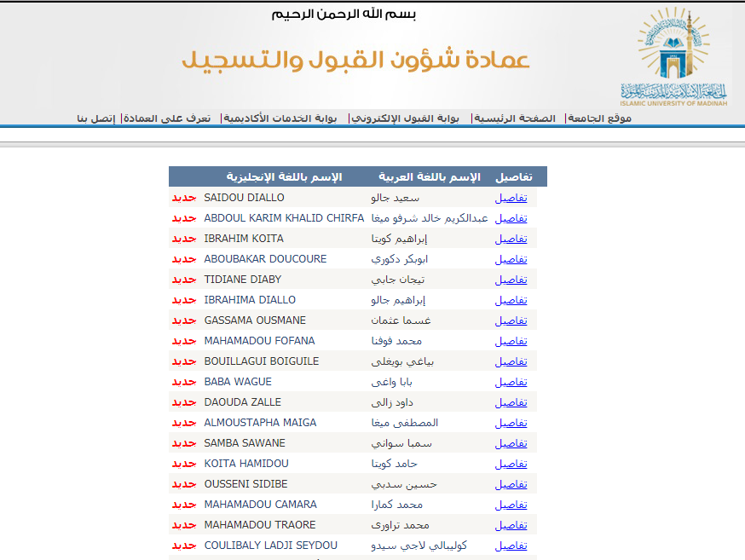Click the تفاصيل link for SAMBA SAWANE
745x560 pixels.
pos(511,442)
